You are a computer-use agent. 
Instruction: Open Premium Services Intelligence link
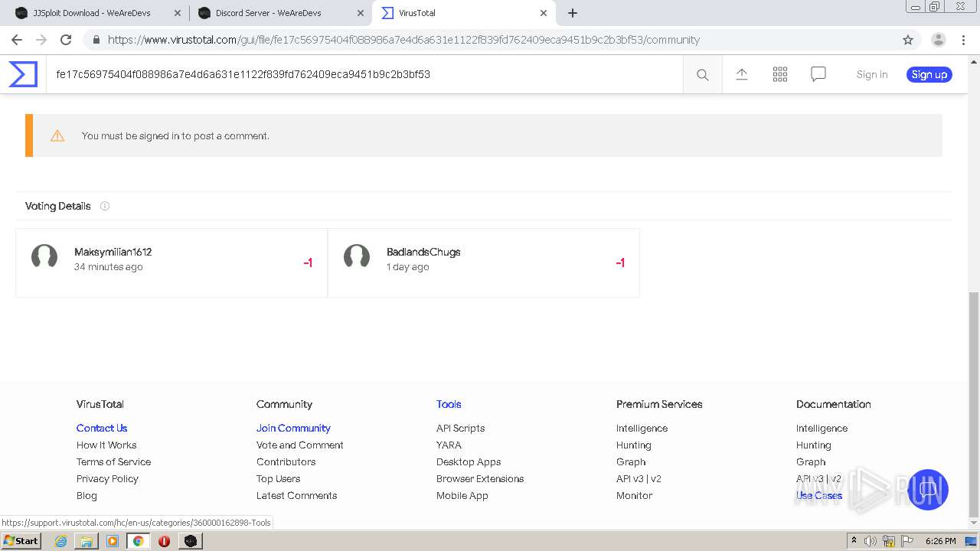coord(642,428)
